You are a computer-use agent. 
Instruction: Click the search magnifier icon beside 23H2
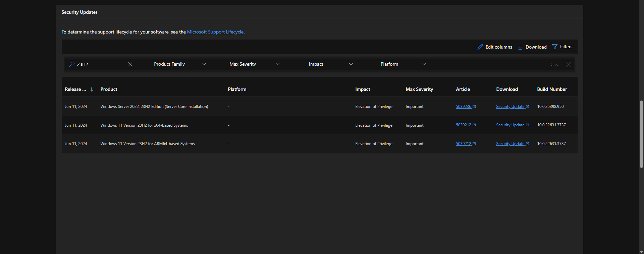[x=72, y=64]
